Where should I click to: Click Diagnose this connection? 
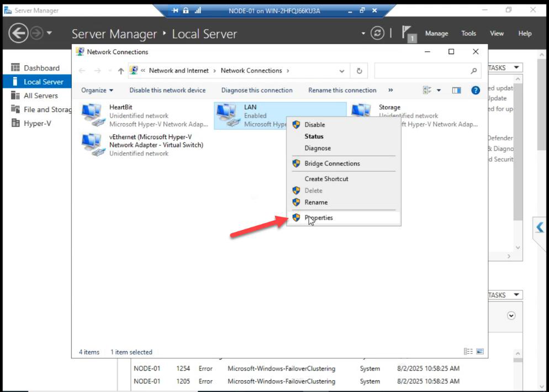(x=257, y=91)
